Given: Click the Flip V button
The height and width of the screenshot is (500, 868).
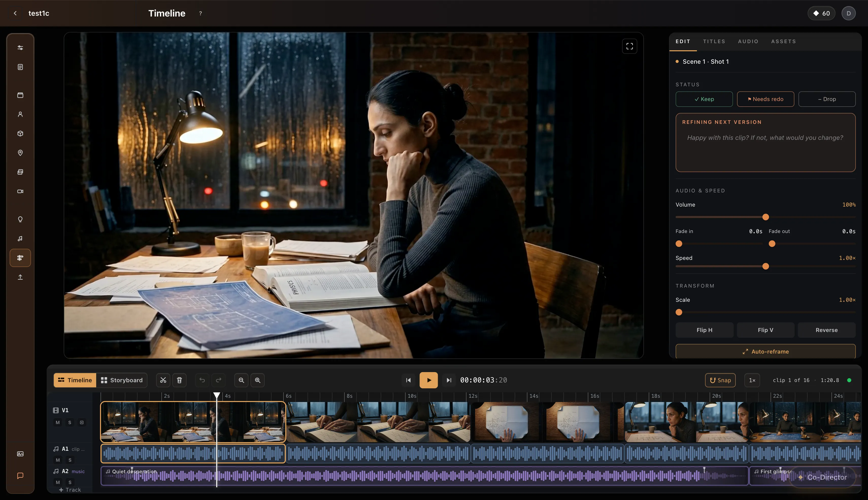Looking at the screenshot, I should pyautogui.click(x=765, y=330).
